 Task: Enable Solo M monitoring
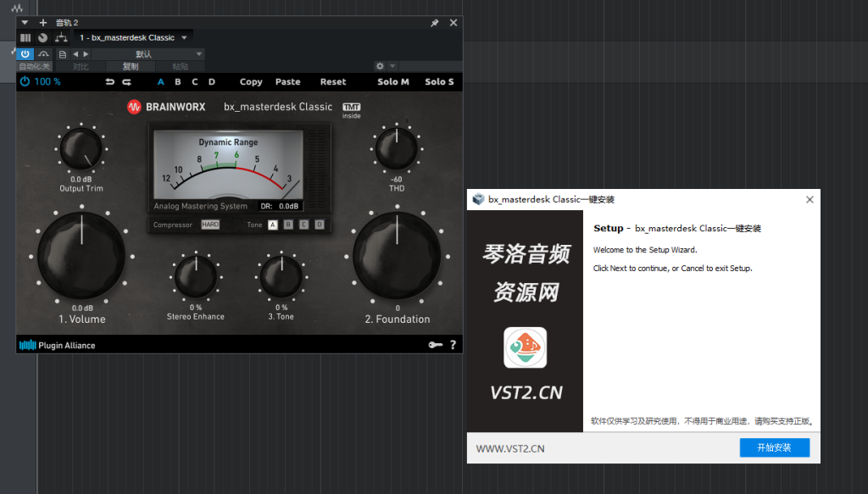pos(392,81)
